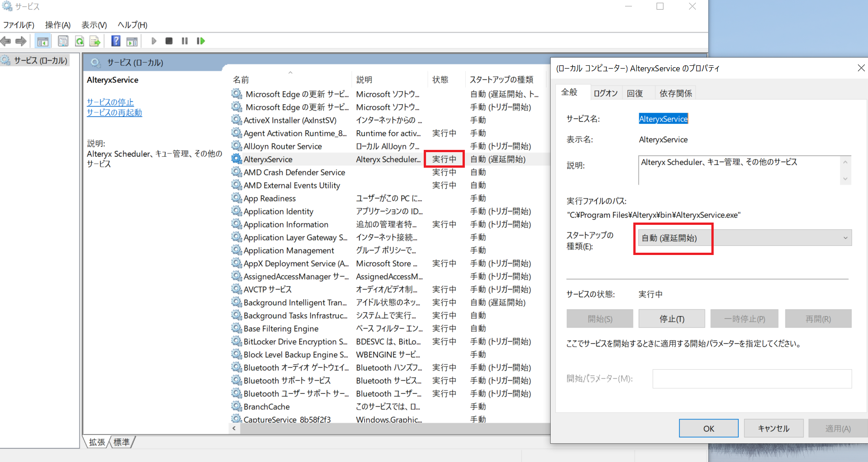Click the Stop Service square icon
This screenshot has height=462, width=868.
coord(169,41)
